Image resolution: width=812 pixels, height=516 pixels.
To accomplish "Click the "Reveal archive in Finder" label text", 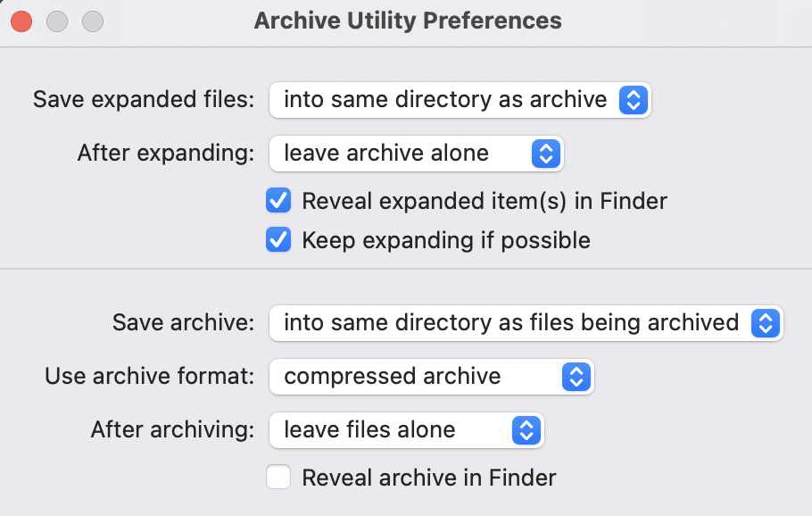I will [x=429, y=478].
